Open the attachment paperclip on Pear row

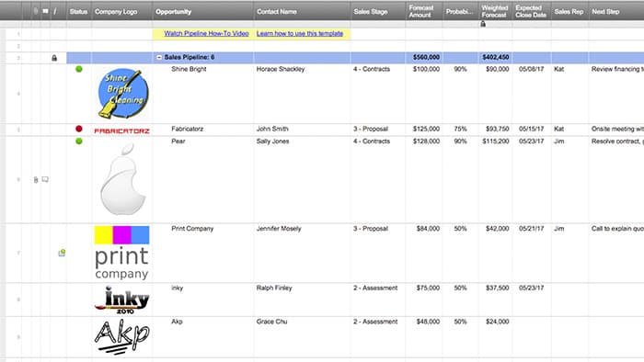36,179
